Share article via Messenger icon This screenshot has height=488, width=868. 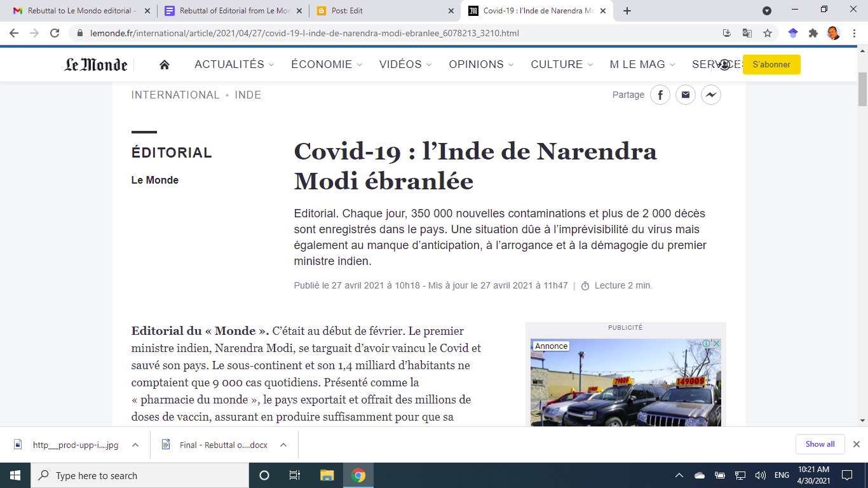point(710,95)
